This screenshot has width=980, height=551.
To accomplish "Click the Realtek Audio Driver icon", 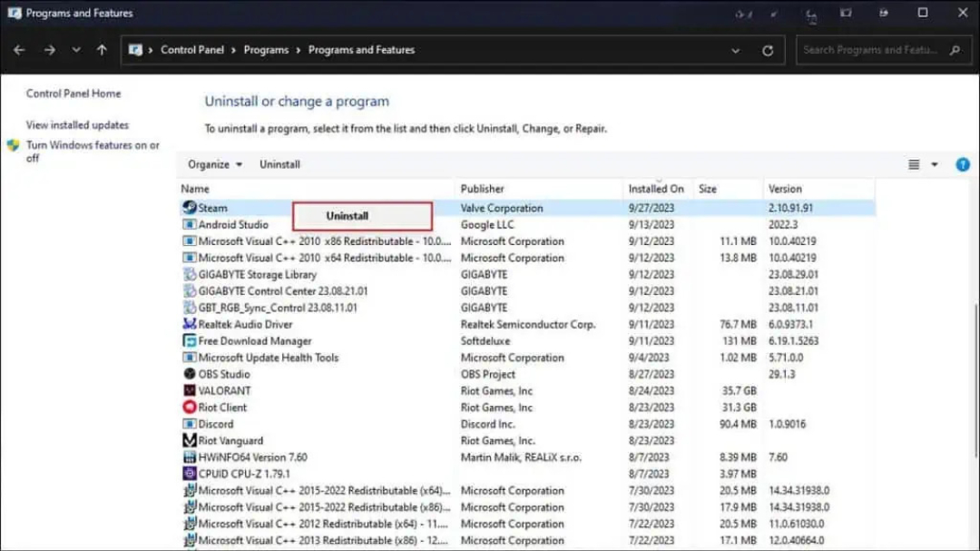I will click(x=190, y=324).
